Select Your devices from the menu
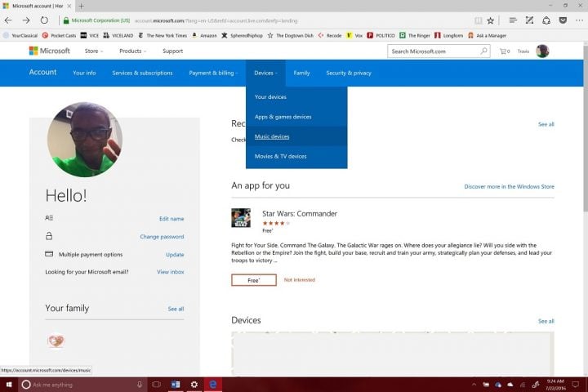This screenshot has width=588, height=392. coord(296,97)
